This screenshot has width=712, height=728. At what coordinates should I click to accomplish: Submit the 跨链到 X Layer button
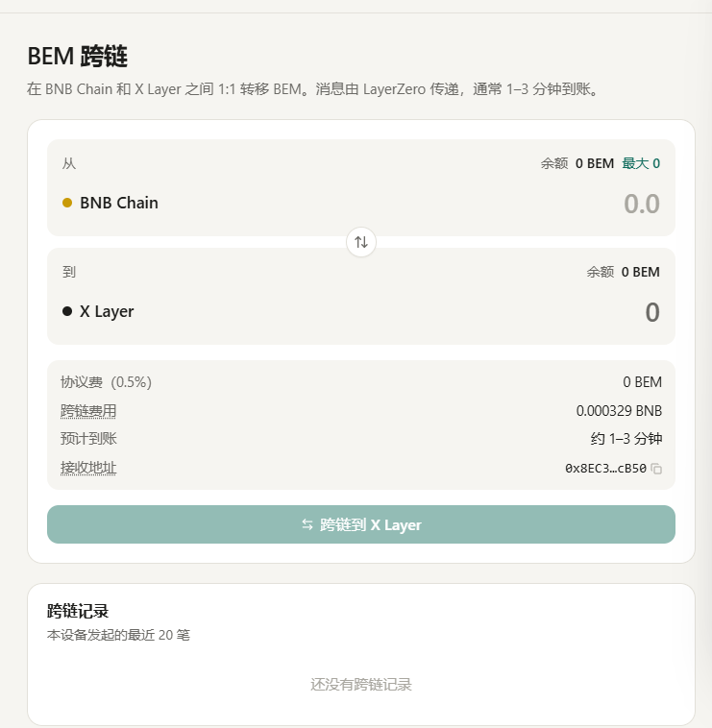[361, 524]
